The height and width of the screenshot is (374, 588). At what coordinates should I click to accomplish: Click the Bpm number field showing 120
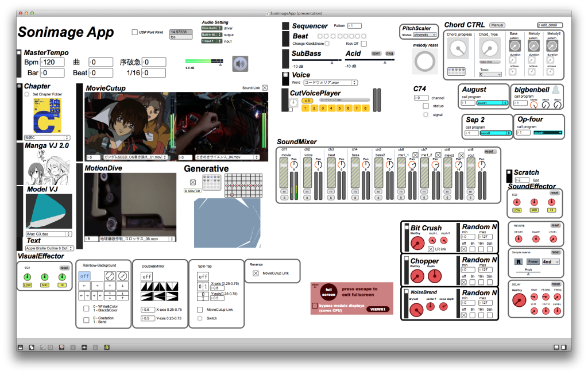[55, 62]
